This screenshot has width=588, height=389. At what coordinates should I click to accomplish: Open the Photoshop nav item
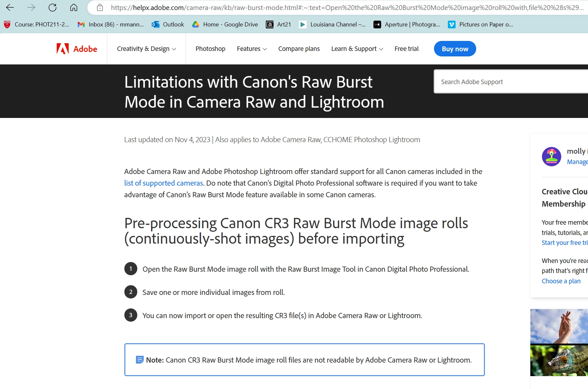(210, 49)
